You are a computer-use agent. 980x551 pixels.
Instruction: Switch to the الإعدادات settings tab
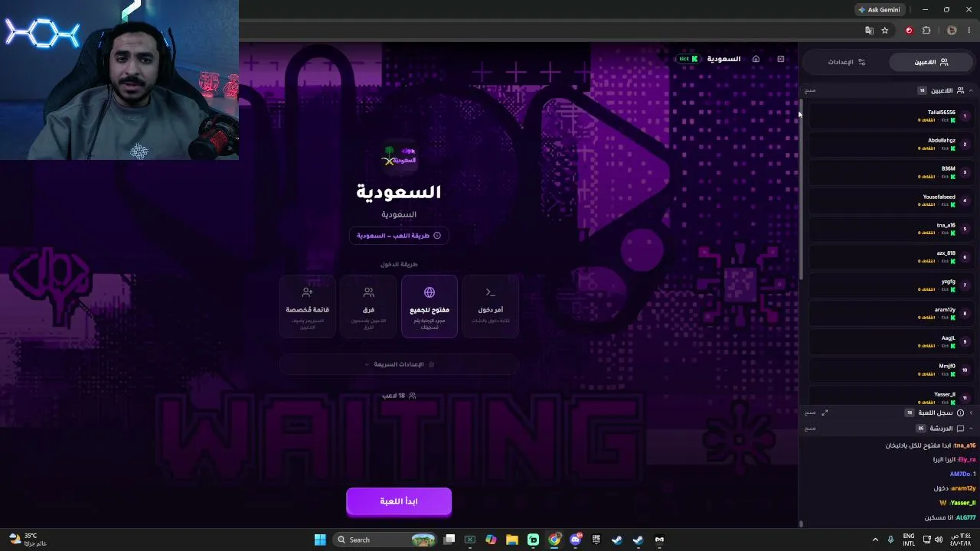coord(846,62)
